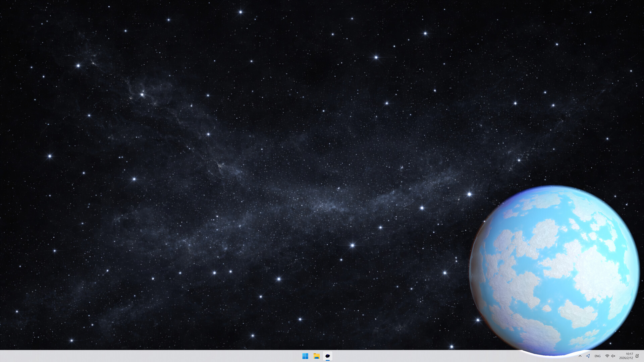Click the 10:17 clock display
Screen dimensions: 644x362
pos(630,354)
